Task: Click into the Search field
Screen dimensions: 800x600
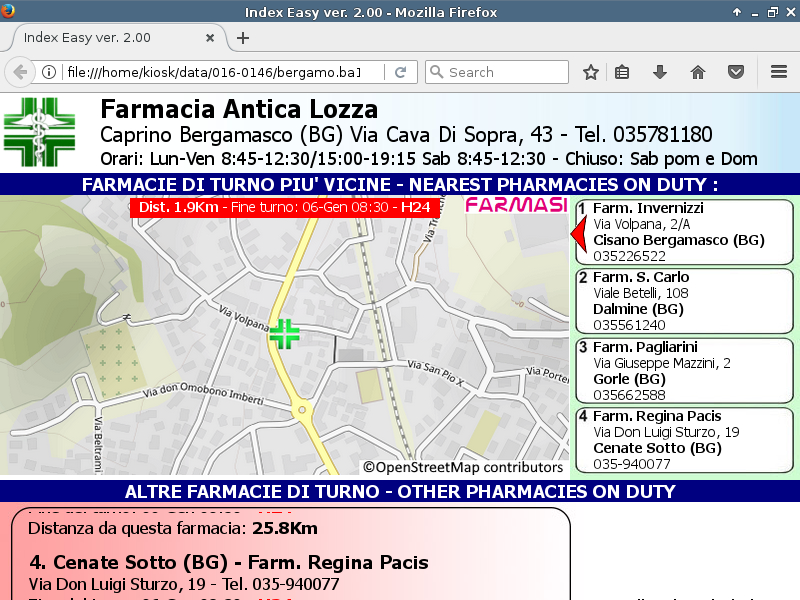Action: 505,72
